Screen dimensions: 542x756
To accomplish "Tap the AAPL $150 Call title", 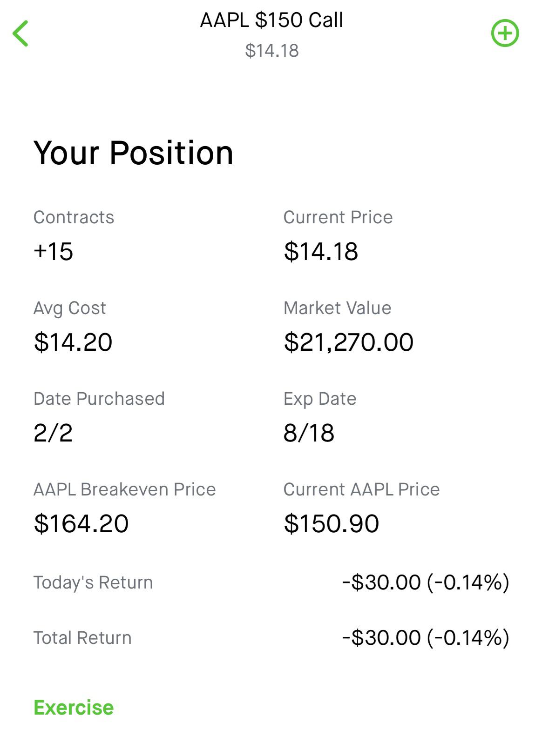I will [x=271, y=20].
